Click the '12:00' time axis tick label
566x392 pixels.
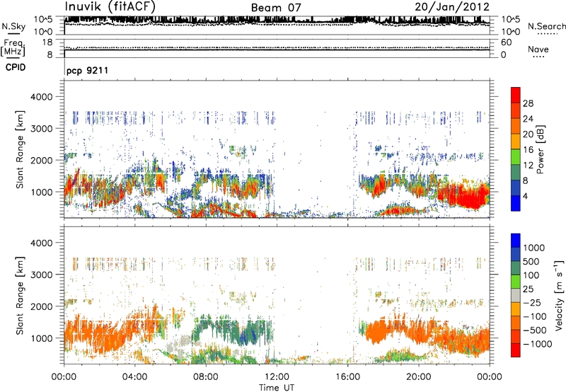point(277,377)
